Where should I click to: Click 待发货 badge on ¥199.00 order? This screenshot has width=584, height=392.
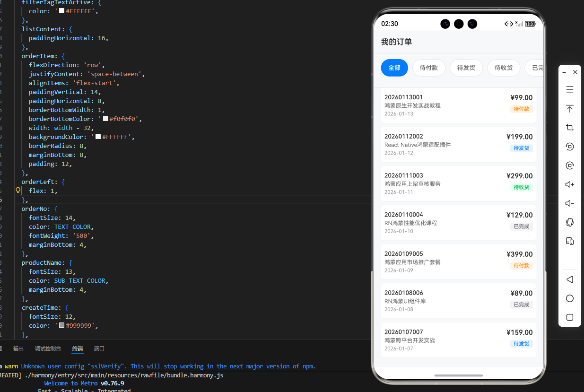pyautogui.click(x=522, y=148)
